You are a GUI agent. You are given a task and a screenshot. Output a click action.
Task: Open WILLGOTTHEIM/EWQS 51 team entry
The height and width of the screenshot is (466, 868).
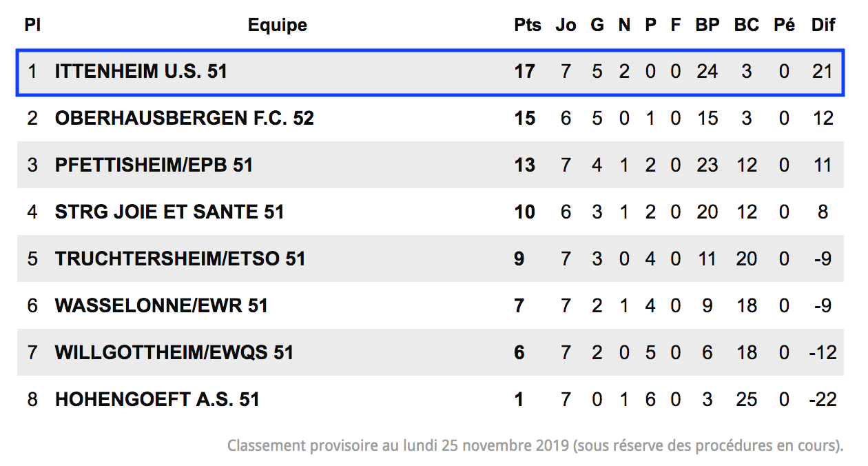pos(174,353)
